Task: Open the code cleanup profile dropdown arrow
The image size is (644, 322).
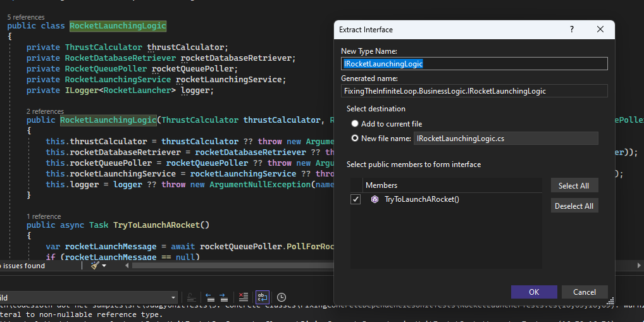Action: click(x=104, y=266)
